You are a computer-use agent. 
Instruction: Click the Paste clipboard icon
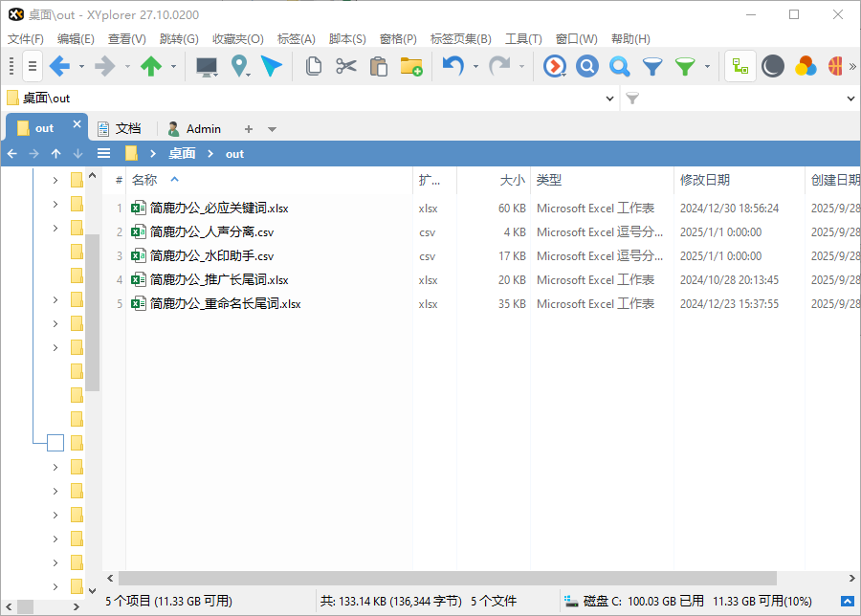[379, 66]
